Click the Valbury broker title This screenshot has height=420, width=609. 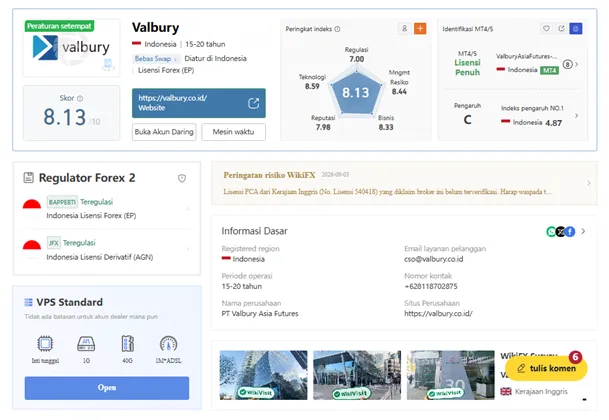coord(155,28)
